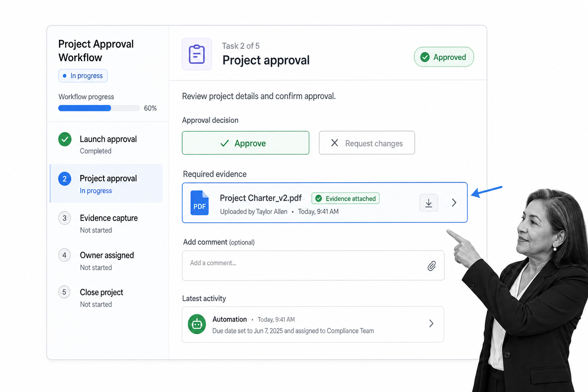Select Project approval step in sidebar
Viewport: 588px width, 392px height.
[x=106, y=183]
